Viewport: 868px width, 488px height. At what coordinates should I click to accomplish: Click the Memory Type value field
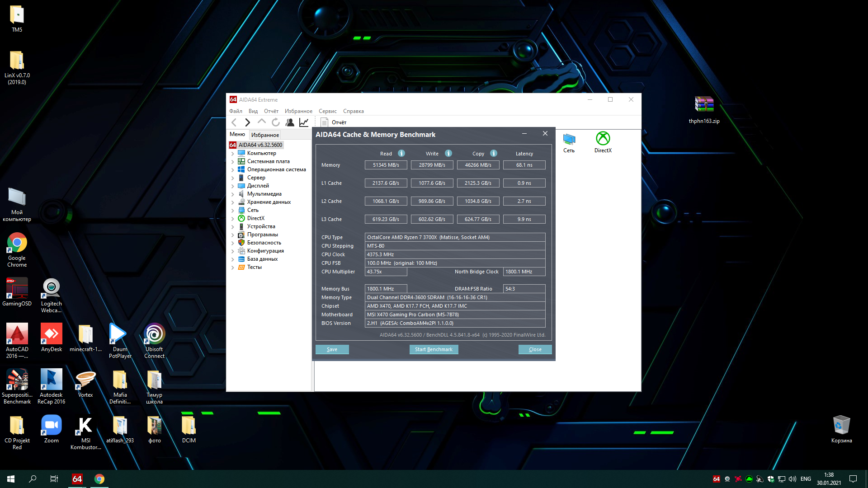coord(455,297)
